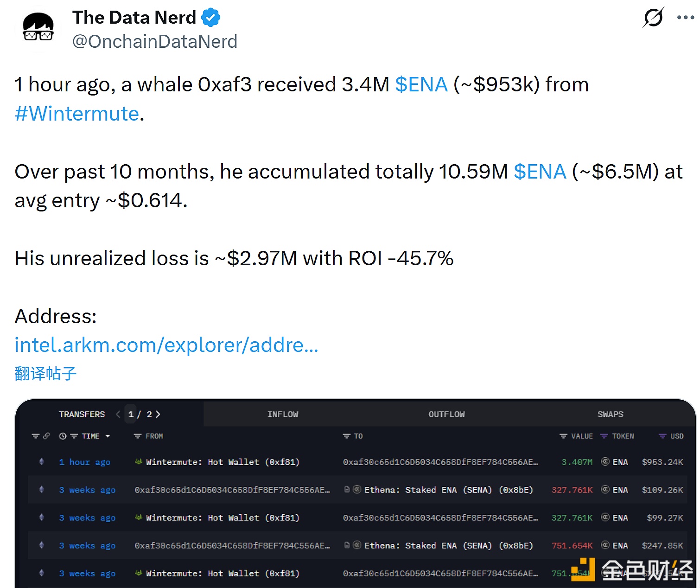Click the 翻译帖子 translate post link
The image size is (700, 588).
(45, 373)
